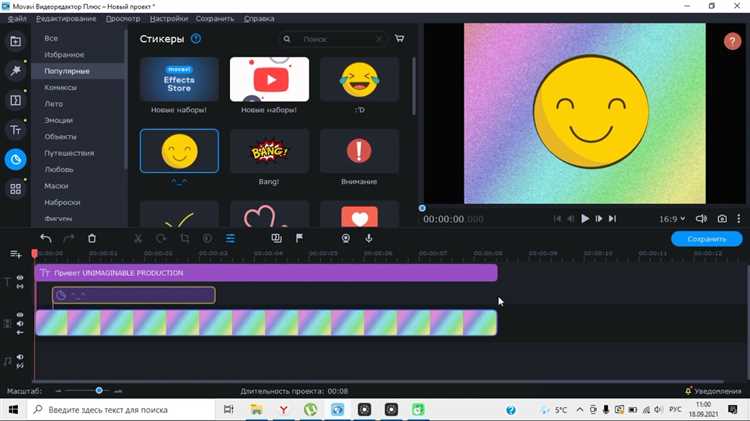Open the 16:9 aspect ratio dropdown
Viewport: 750px width, 421px height.
tap(670, 218)
